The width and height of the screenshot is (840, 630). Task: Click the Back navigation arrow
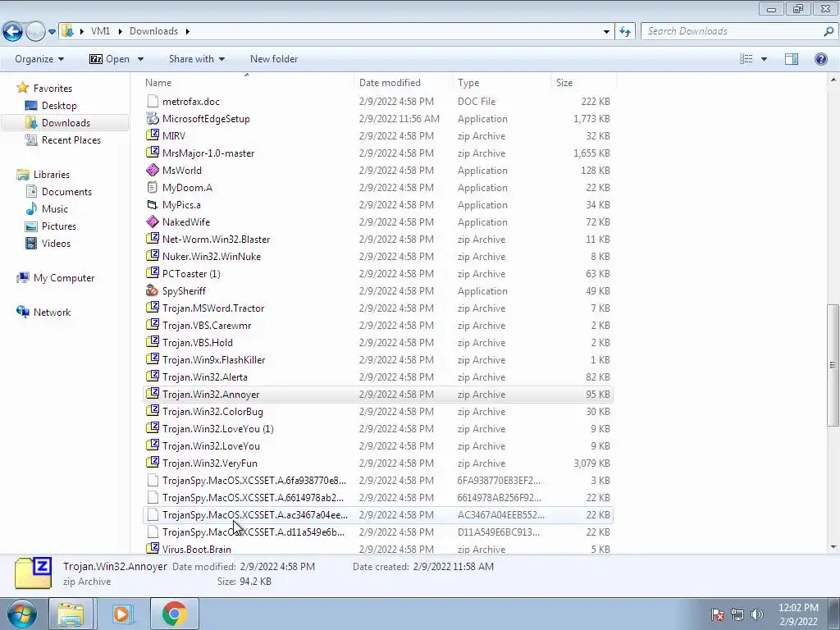pyautogui.click(x=13, y=32)
